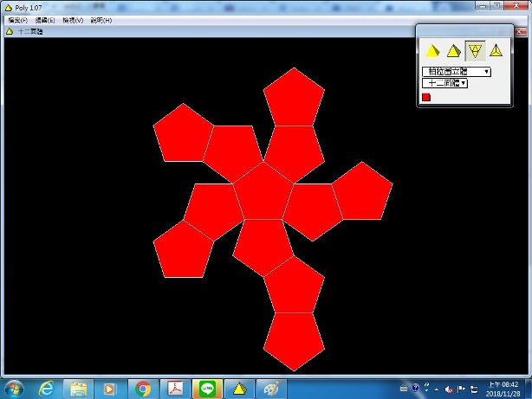Show hidden tray icons arrow

point(437,389)
